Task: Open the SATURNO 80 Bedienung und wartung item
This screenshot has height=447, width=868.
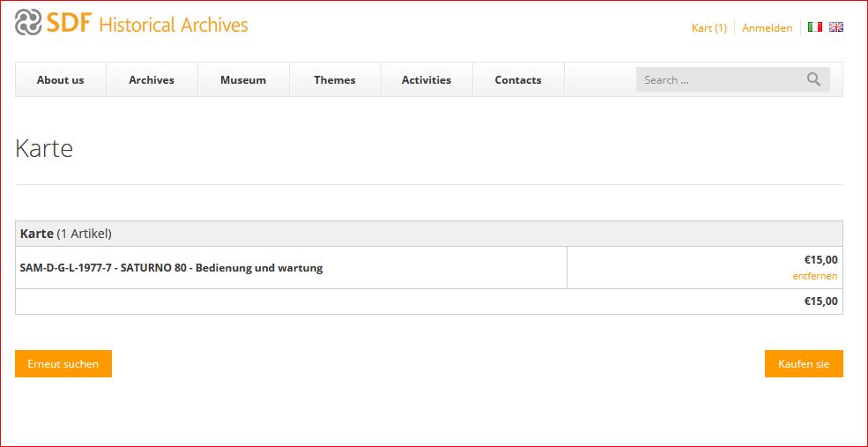Action: tap(171, 268)
